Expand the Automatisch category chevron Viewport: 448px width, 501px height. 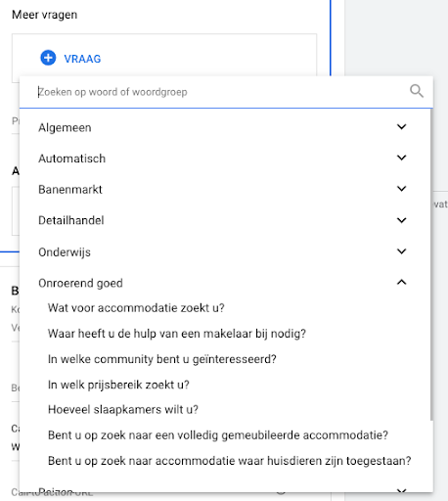pos(402,158)
